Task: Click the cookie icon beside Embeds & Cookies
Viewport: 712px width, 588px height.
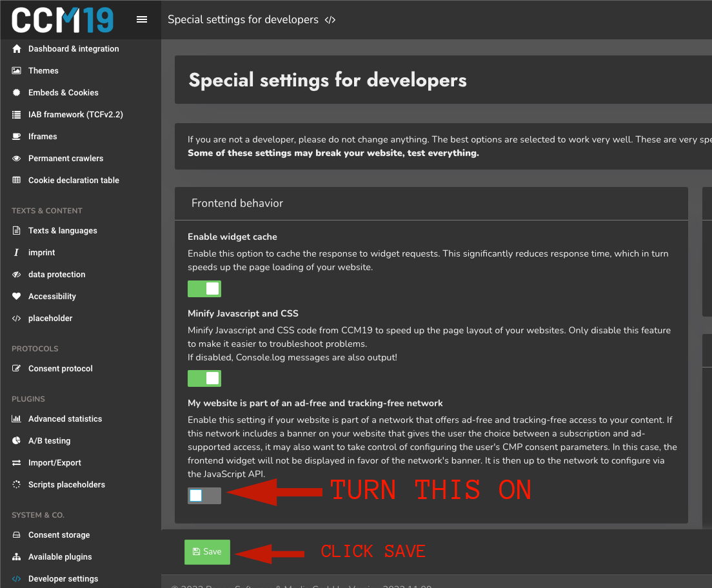Action: click(x=16, y=93)
